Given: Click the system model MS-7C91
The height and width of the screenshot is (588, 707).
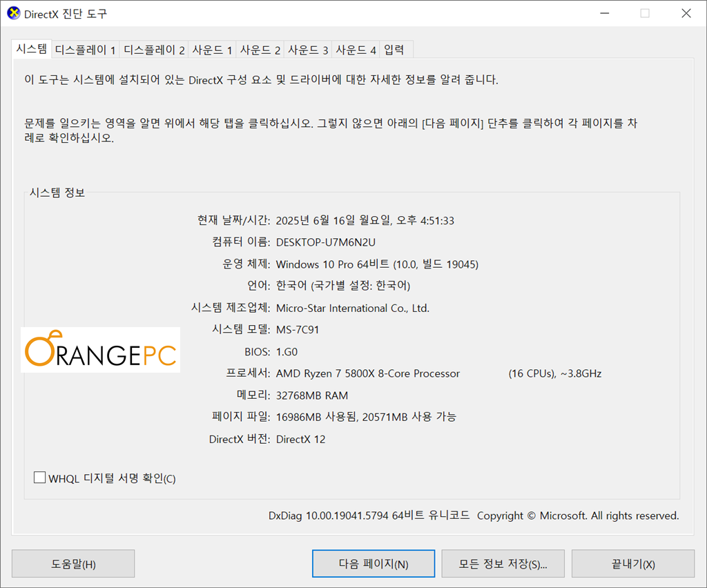Looking at the screenshot, I should click(x=298, y=330).
